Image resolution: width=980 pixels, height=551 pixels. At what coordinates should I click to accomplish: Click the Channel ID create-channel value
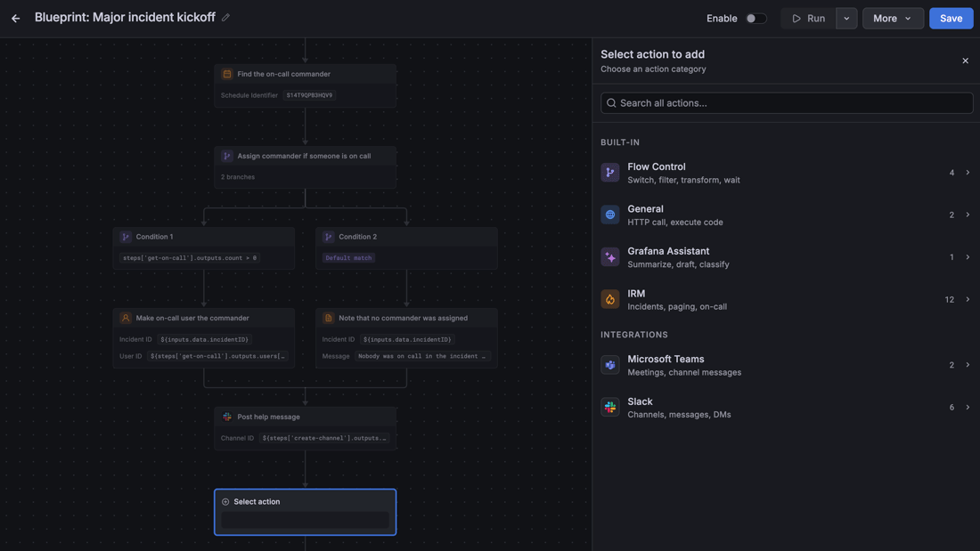[x=323, y=439]
